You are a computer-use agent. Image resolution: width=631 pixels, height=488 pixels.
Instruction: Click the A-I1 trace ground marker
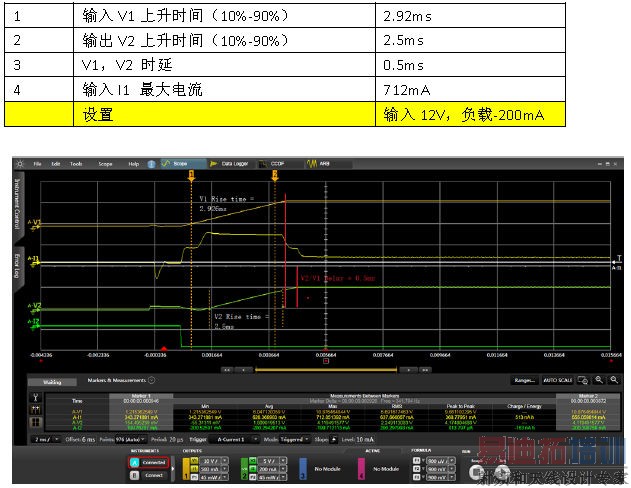[35, 261]
